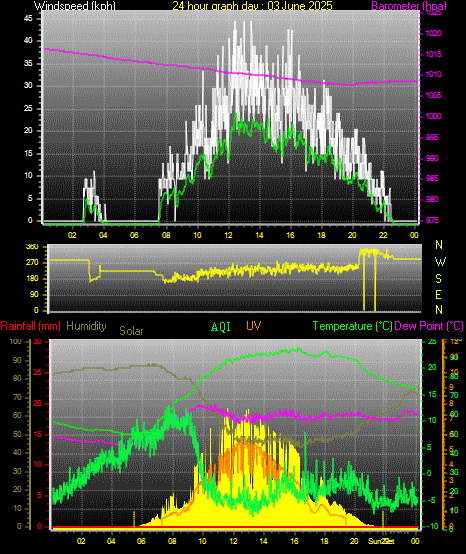Click the Solar legend label
Image resolution: width=466 pixels, height=554 pixels.
[x=131, y=331]
